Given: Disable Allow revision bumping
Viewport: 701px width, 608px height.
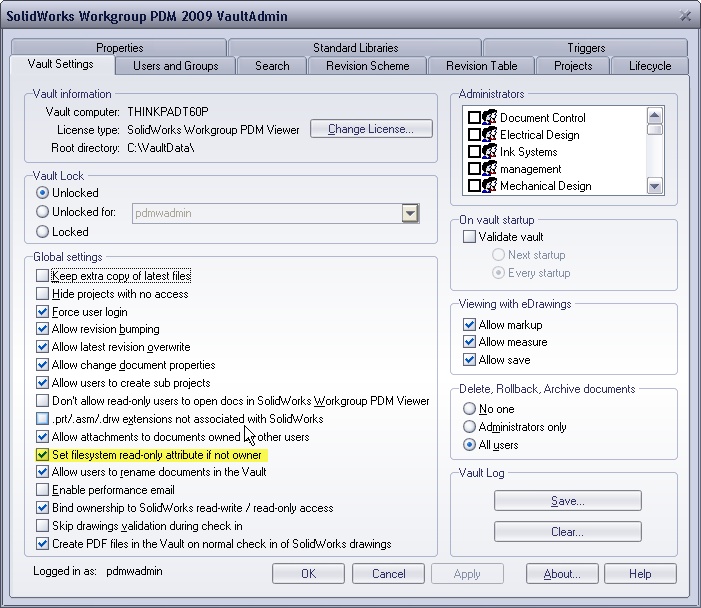Looking at the screenshot, I should [x=42, y=329].
